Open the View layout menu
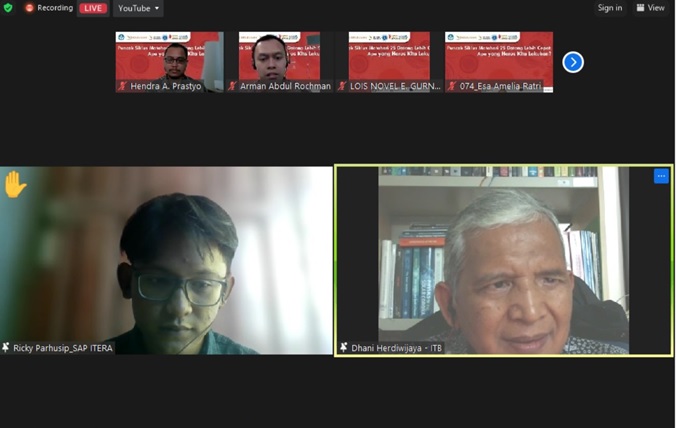 pos(651,8)
